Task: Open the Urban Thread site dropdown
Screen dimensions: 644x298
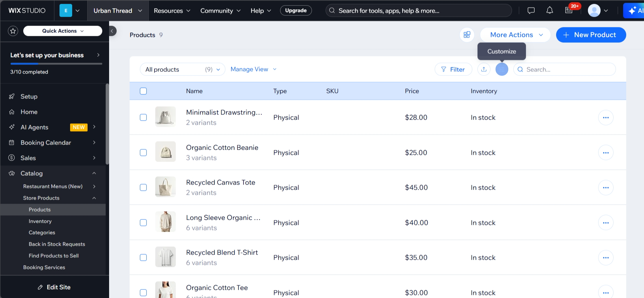Action: 118,11
